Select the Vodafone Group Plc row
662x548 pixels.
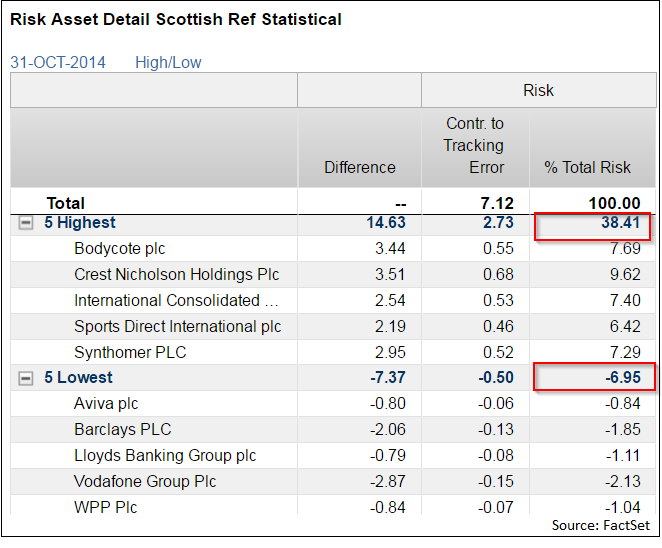coord(146,482)
